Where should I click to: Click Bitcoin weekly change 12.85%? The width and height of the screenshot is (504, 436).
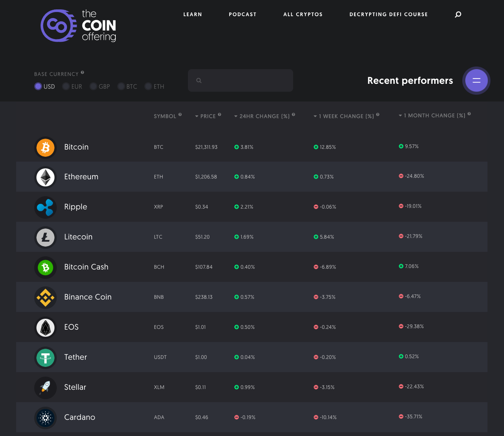coord(325,147)
